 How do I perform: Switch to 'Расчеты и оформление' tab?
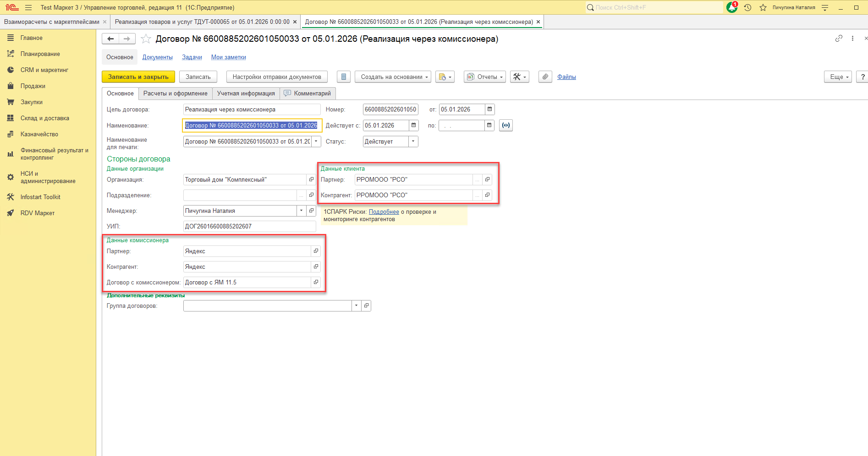pyautogui.click(x=175, y=93)
